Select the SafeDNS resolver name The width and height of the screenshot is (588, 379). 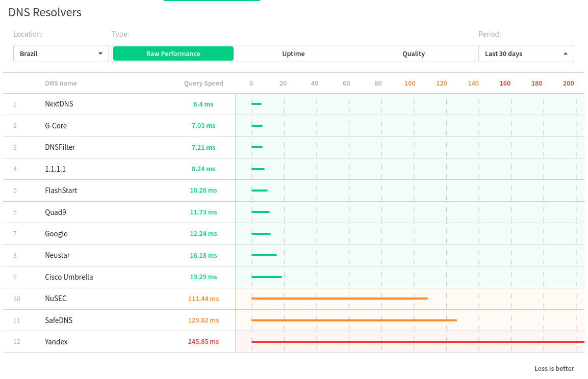[59, 320]
